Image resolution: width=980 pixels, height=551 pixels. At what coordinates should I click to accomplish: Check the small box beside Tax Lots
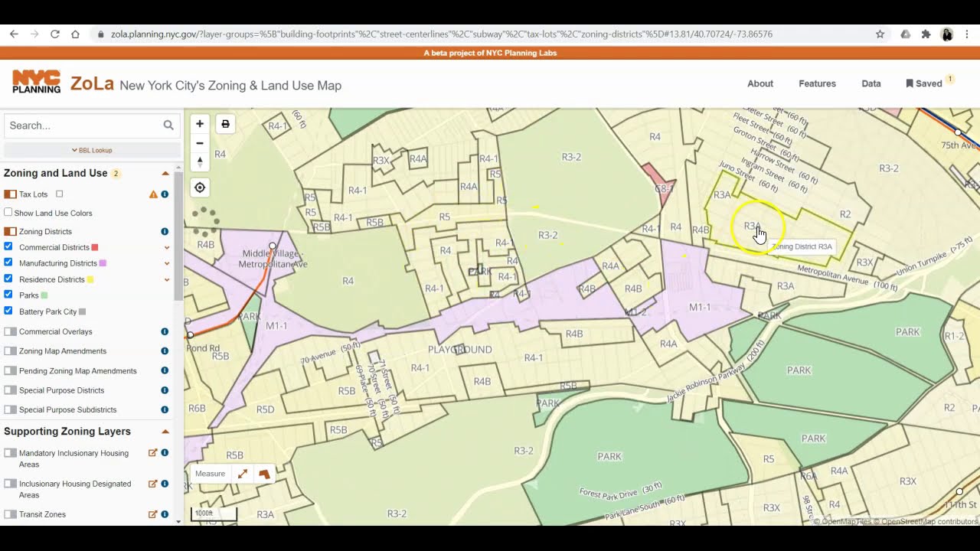pos(59,194)
